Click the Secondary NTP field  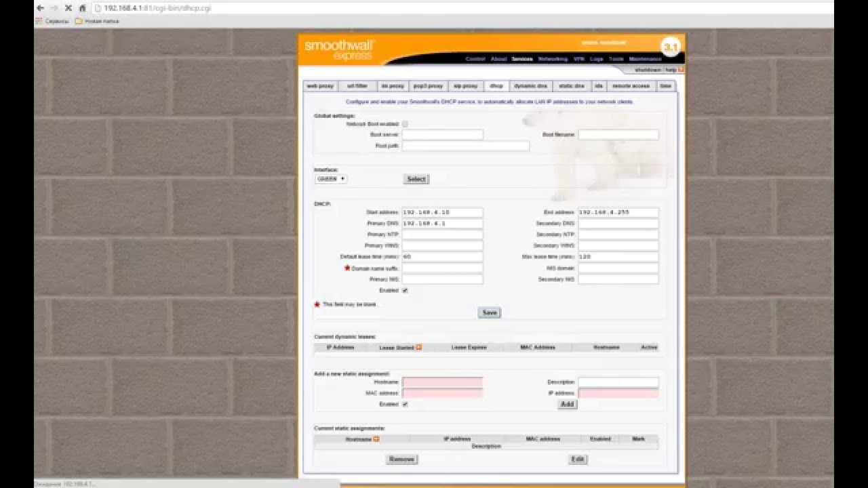618,235
